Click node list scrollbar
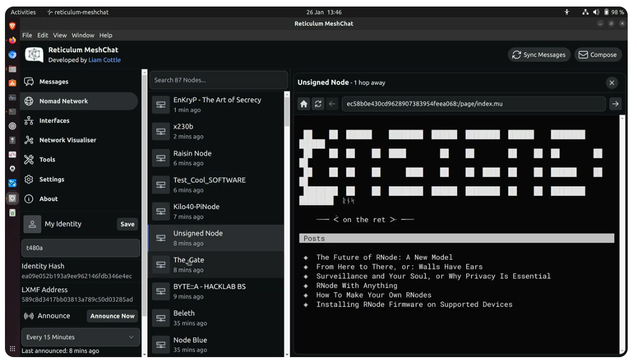The height and width of the screenshot is (362, 637). pyautogui.click(x=287, y=112)
